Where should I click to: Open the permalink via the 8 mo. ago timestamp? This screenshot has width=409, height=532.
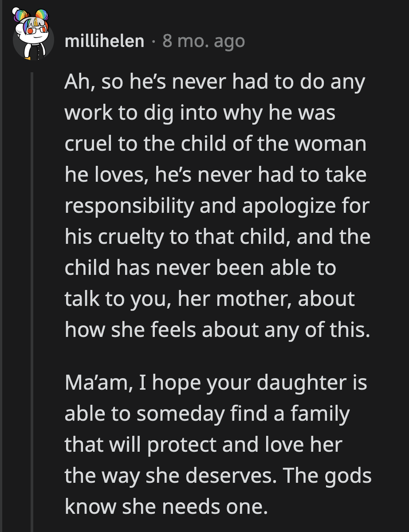[203, 42]
